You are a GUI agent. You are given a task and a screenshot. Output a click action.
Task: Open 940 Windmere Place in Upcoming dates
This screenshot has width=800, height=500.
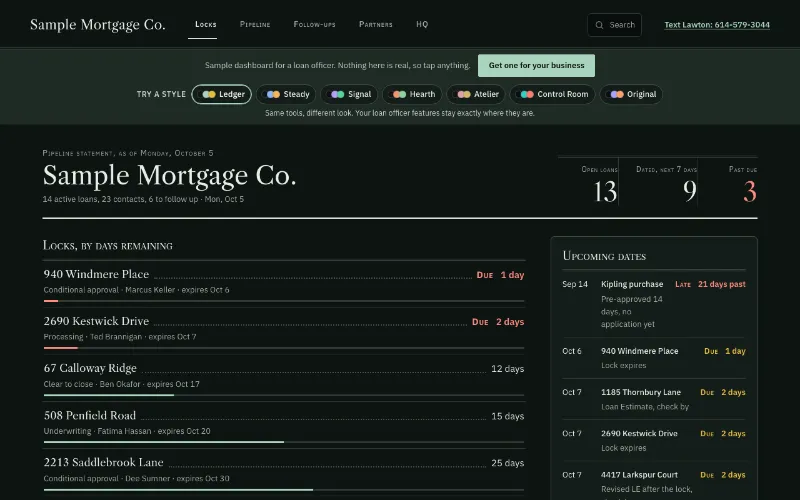tap(654, 358)
